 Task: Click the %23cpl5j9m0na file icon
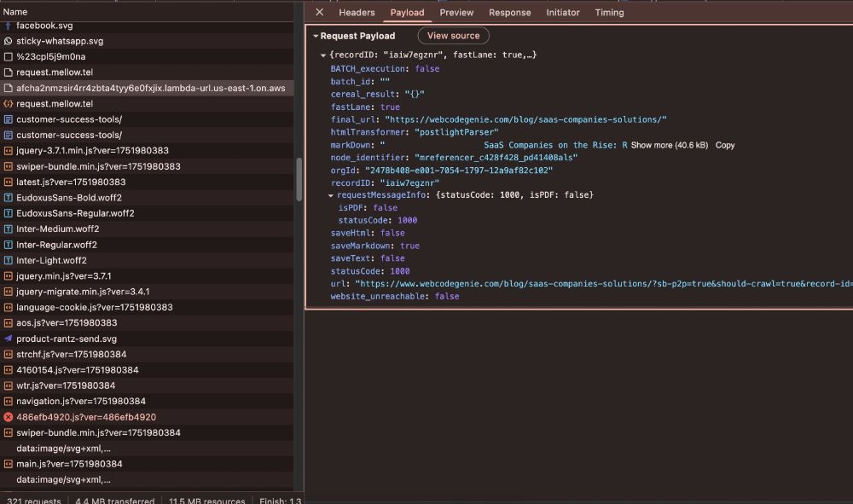(x=9, y=56)
